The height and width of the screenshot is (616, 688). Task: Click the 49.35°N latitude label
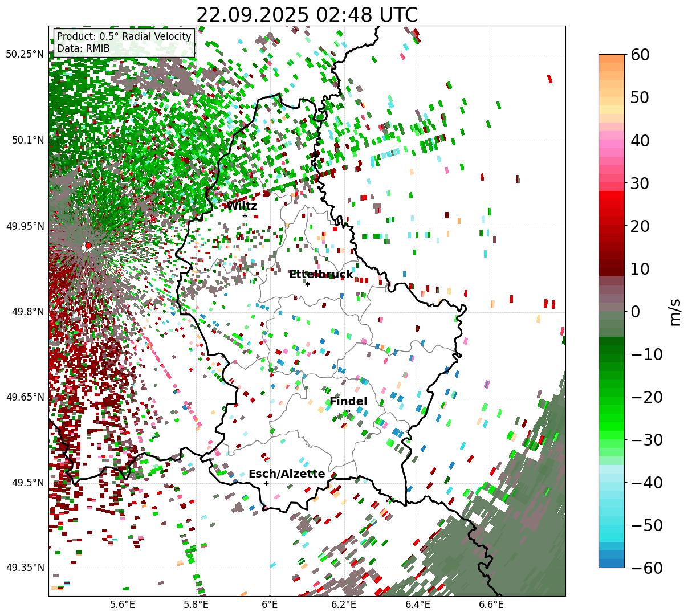pos(25,568)
